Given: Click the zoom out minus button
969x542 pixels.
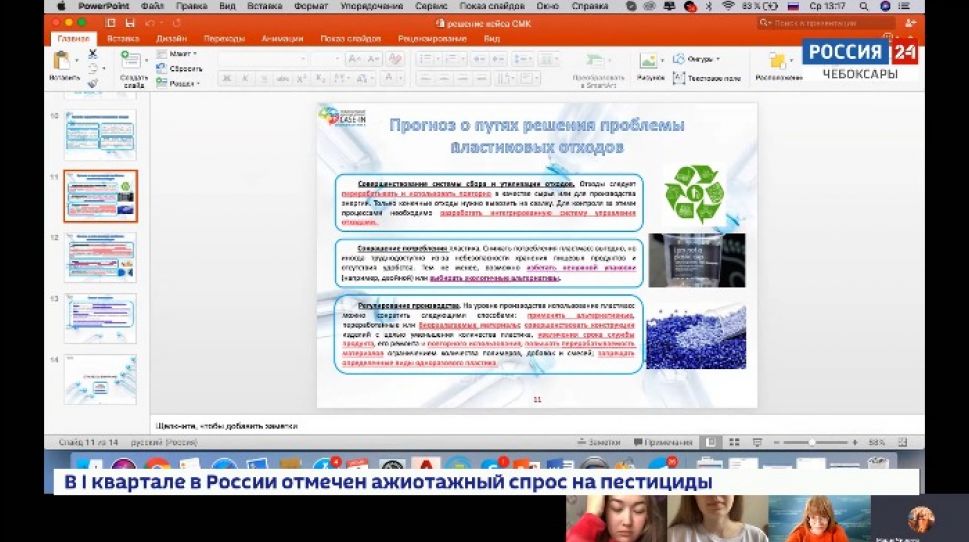Looking at the screenshot, I should pos(777,442).
